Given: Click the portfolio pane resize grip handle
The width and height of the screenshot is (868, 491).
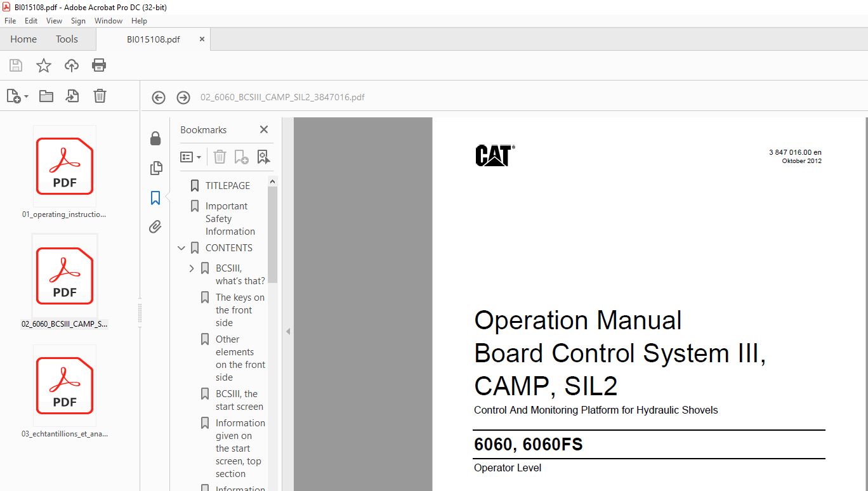Looking at the screenshot, I should pos(140,313).
